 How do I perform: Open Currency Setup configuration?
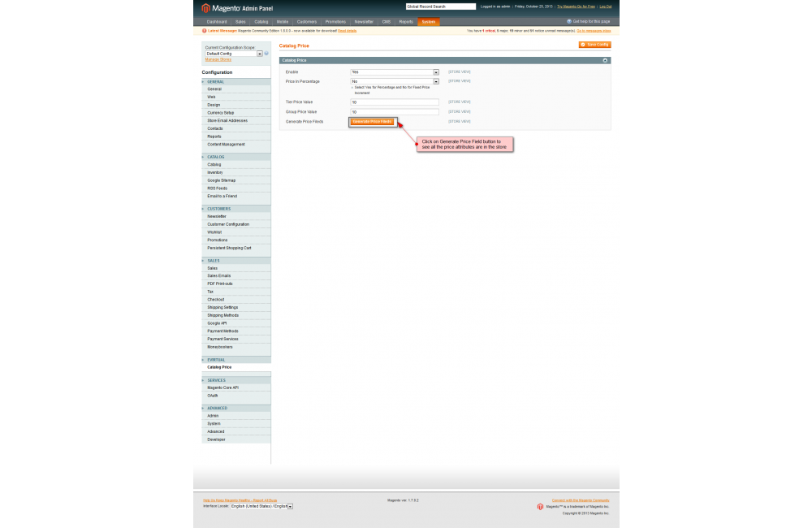click(236, 113)
